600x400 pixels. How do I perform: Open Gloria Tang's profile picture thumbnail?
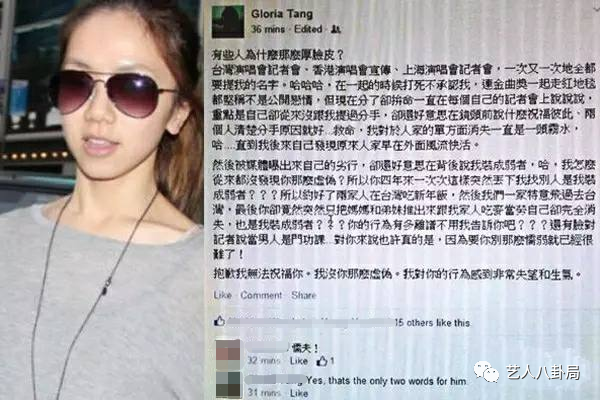[x=228, y=21]
